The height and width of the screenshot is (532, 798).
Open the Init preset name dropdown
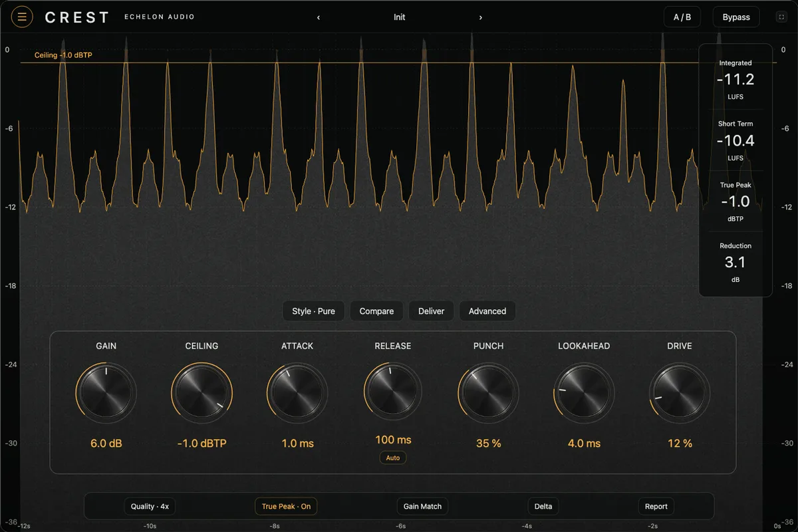coord(399,17)
